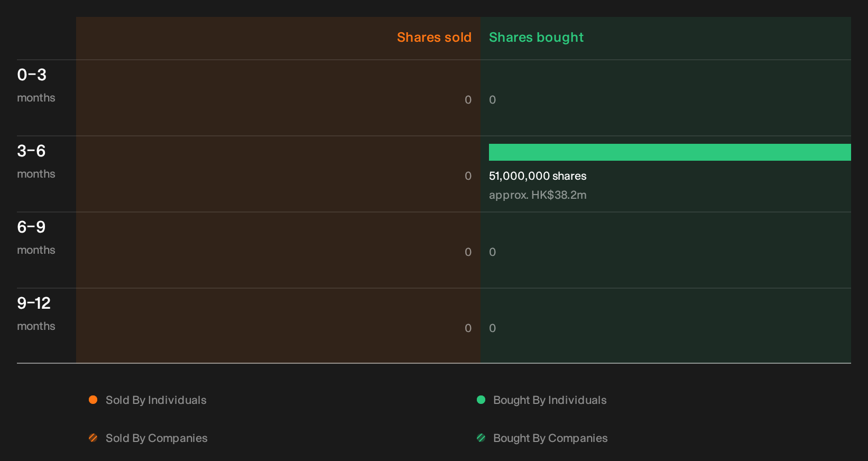Select the Bought By Companies legend label
Viewport: 868px width, 461px height.
(550, 438)
